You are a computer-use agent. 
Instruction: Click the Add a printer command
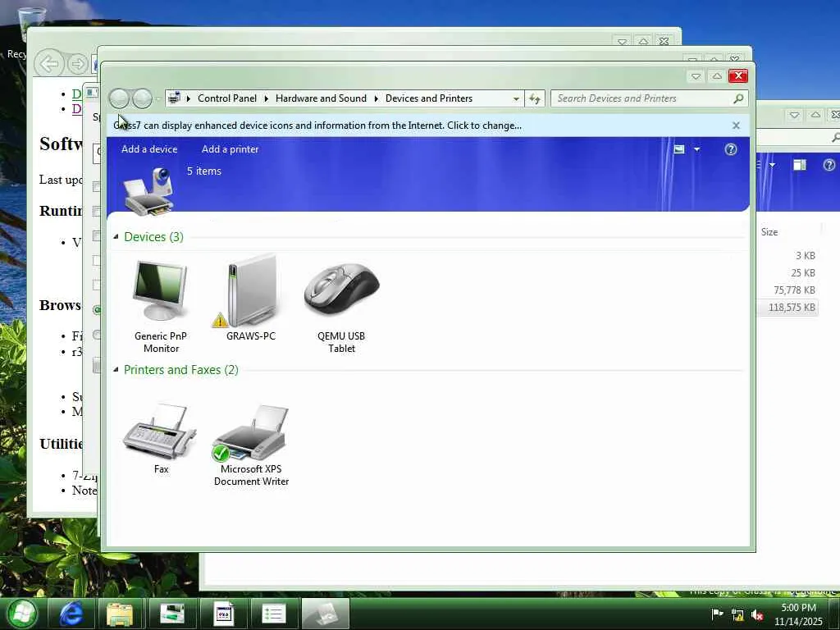point(230,149)
